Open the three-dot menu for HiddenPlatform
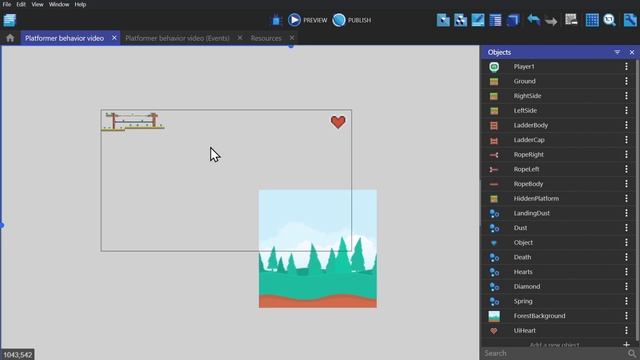The width and height of the screenshot is (640, 360). click(x=626, y=198)
